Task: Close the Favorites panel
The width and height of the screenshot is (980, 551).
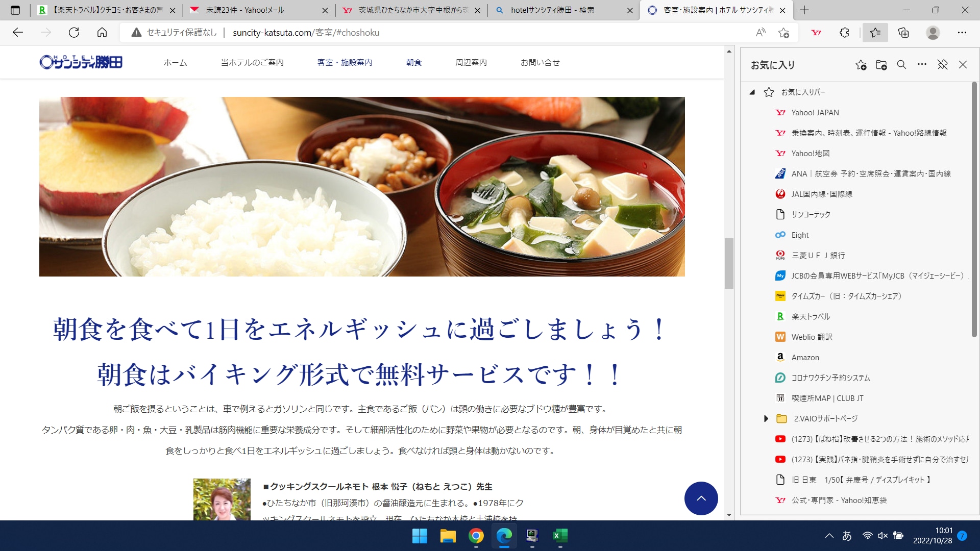Action: [x=963, y=65]
